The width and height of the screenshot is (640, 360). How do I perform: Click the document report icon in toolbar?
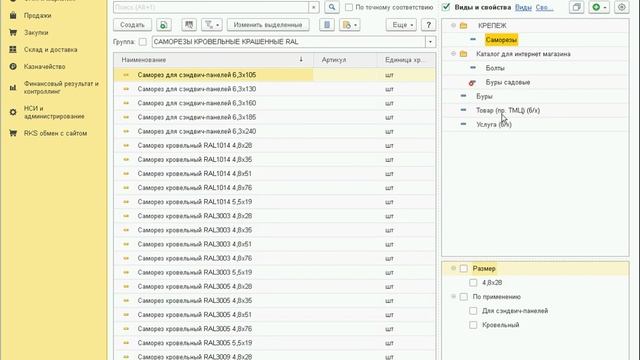[327, 25]
